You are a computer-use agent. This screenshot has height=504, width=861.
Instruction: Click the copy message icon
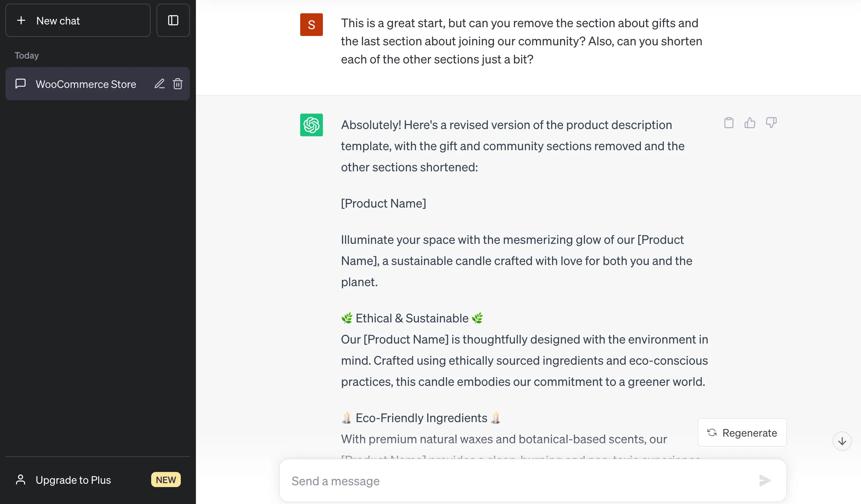728,123
